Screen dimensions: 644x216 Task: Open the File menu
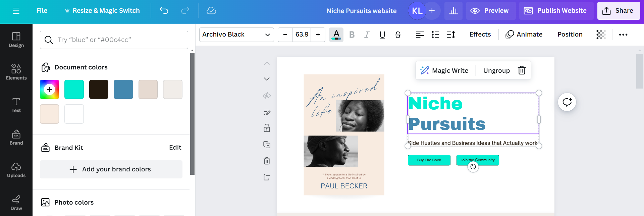[42, 11]
